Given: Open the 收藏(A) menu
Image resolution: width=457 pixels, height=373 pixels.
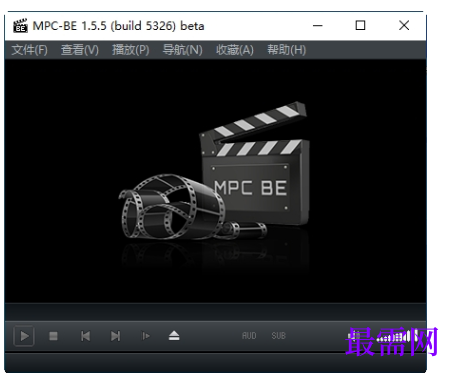Looking at the screenshot, I should tap(235, 50).
